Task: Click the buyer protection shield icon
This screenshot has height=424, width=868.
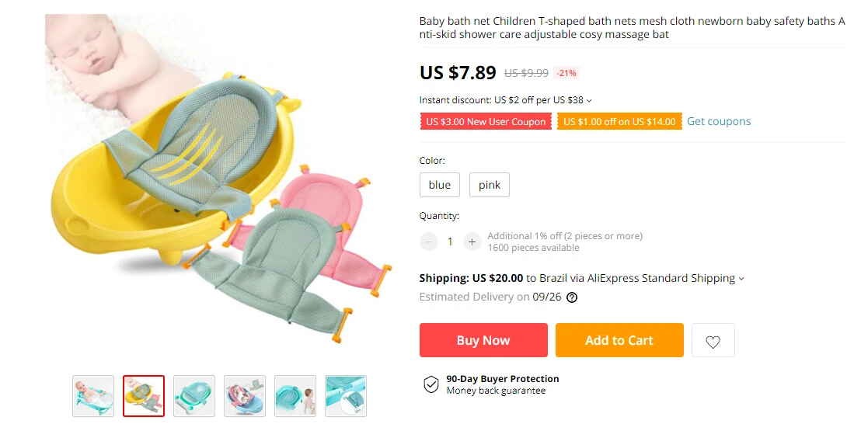Action: [431, 384]
